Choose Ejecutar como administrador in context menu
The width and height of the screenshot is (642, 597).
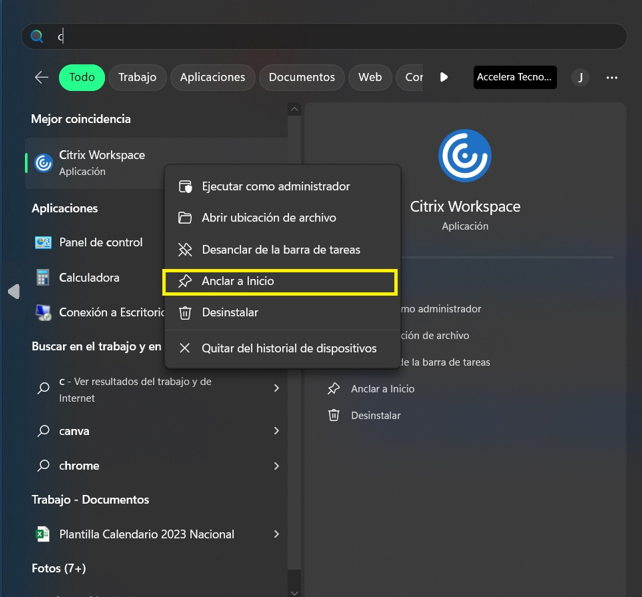point(283,186)
